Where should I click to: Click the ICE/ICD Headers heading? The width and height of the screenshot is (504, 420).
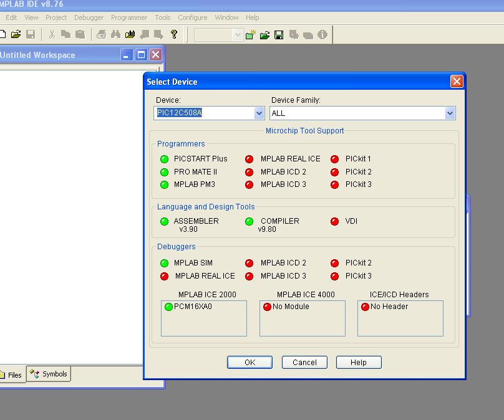pos(399,295)
